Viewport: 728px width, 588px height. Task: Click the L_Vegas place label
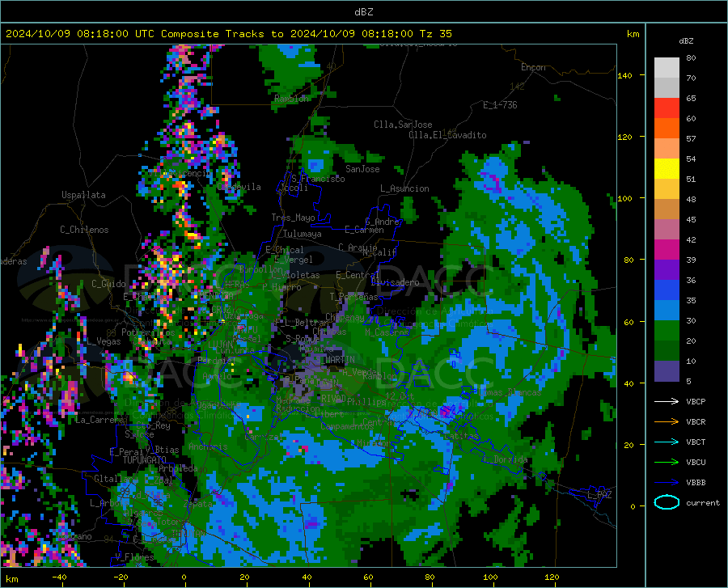104,341
